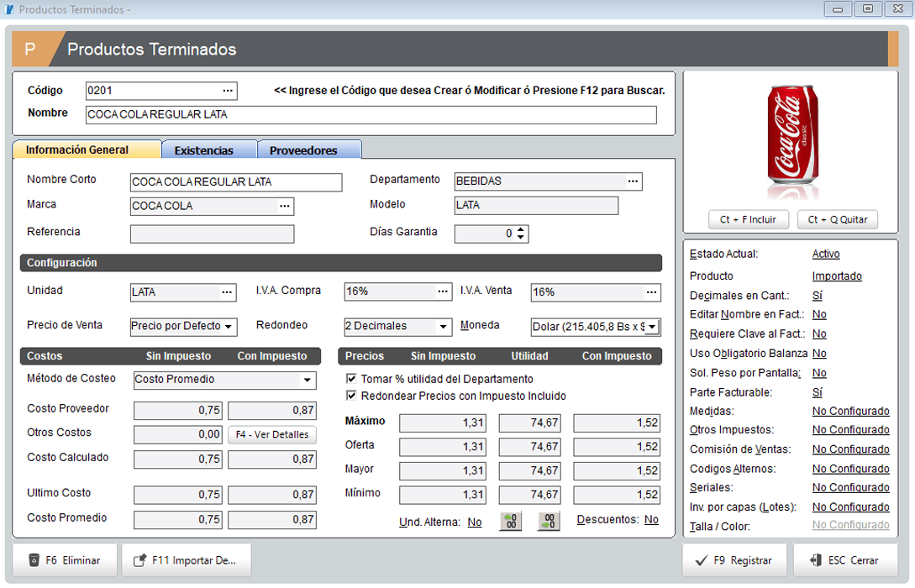The image size is (915, 588).
Task: Increase Días Garantía with up arrow
Action: 521,230
